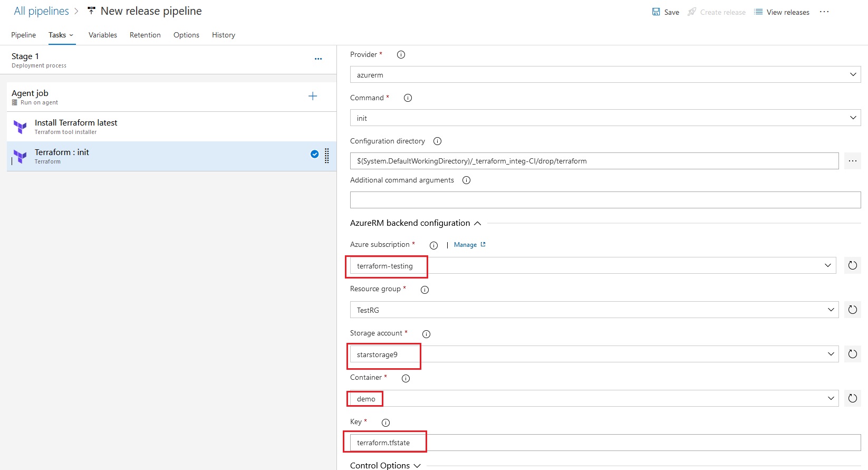Image resolution: width=868 pixels, height=470 pixels.
Task: Click the New release pipeline title
Action: tap(151, 11)
